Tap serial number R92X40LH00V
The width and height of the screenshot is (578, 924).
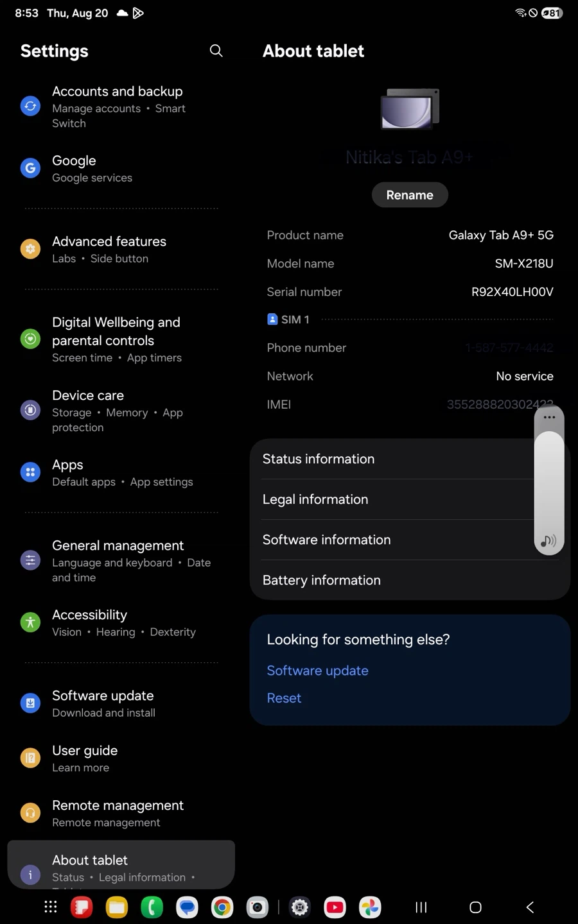(512, 292)
